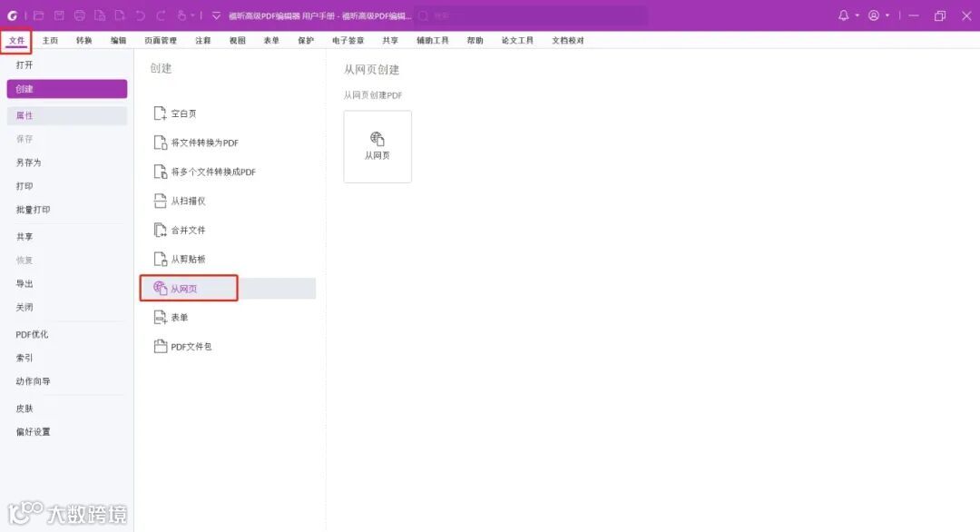Image resolution: width=980 pixels, height=532 pixels.
Task: Expand the user account dropdown arrow
Action: [x=887, y=15]
